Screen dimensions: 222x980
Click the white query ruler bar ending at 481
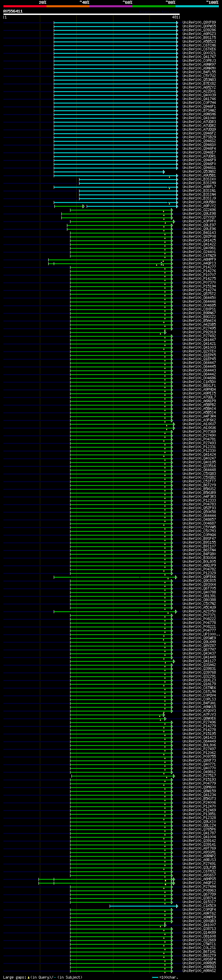(x=92, y=14)
